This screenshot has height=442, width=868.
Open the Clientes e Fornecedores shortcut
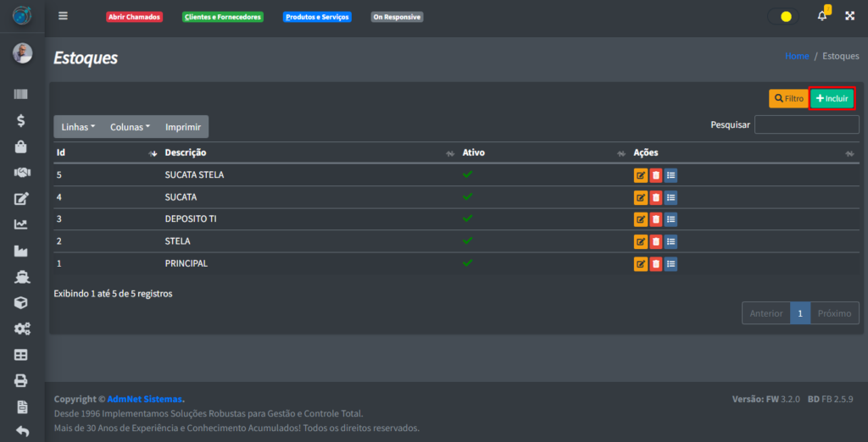(x=222, y=17)
